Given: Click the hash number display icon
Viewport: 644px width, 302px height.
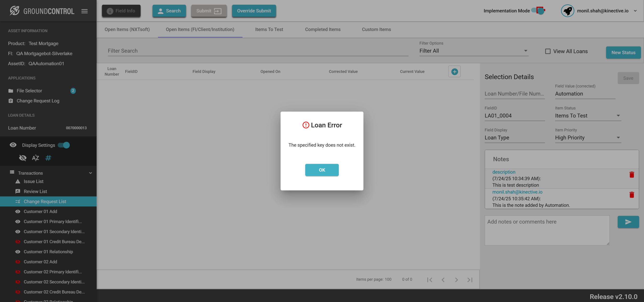Looking at the screenshot, I should point(48,158).
